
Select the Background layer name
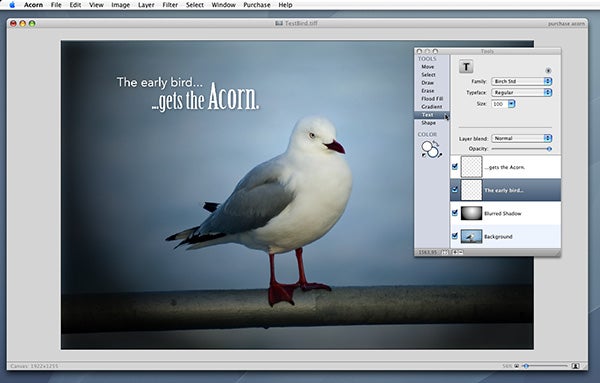click(498, 237)
